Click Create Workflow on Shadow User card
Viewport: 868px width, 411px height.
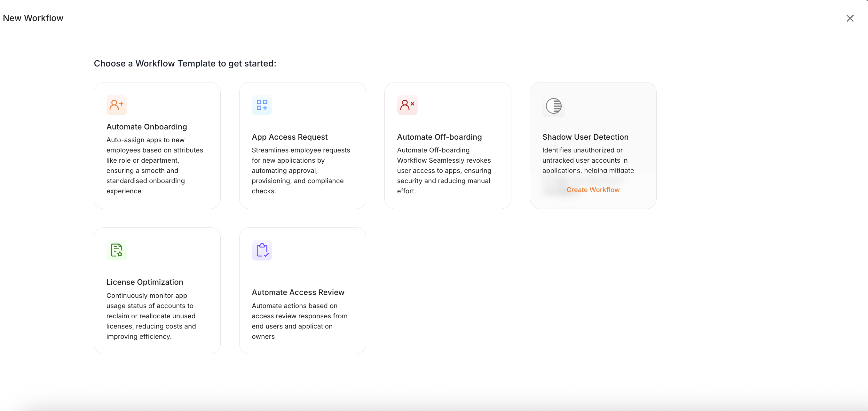[593, 190]
